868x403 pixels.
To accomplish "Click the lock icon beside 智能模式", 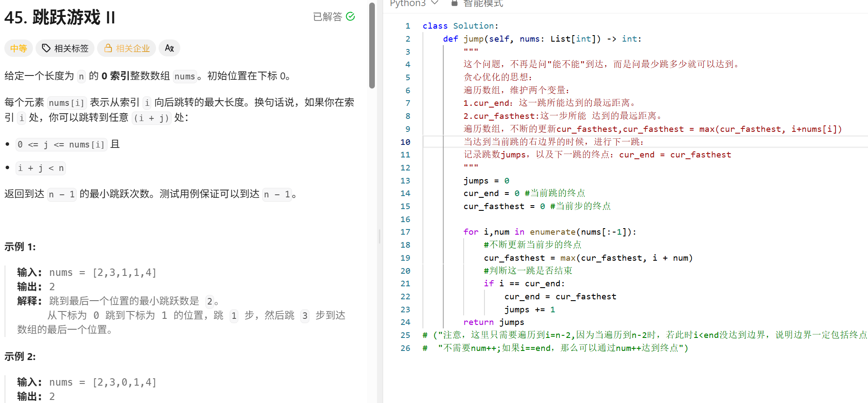I will [454, 3].
